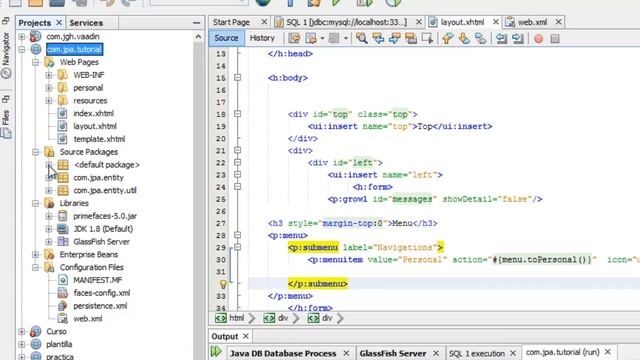Viewport: 640px width, 360px height.
Task: Click the persistence.xml file icon
Action: point(62,306)
